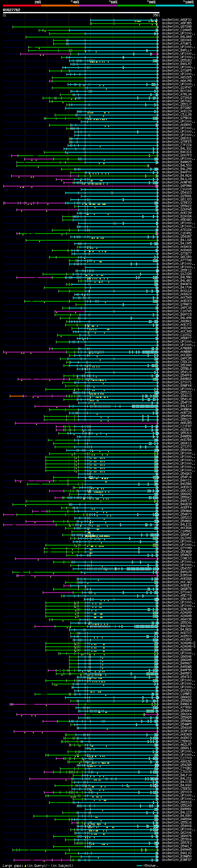Screen dimensions: 197x868
Task: Click hit label UniRef100_B4MCT2
Action: tap(177, 501)
